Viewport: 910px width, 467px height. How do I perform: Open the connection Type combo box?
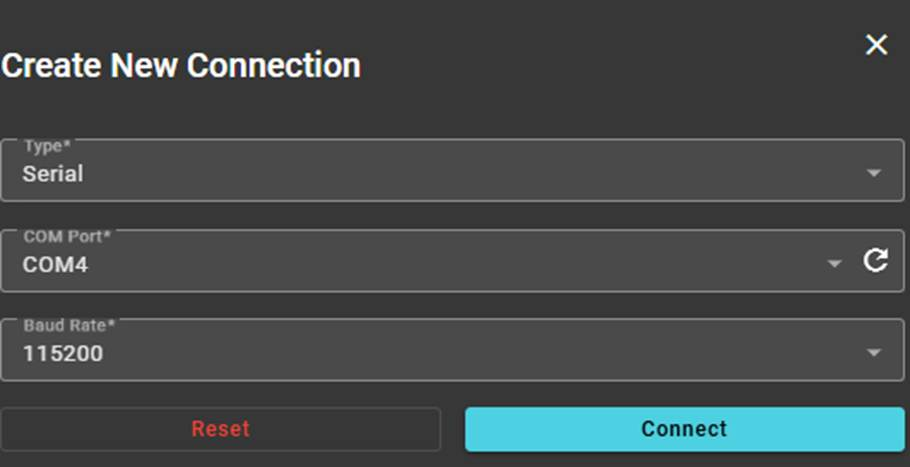point(452,171)
